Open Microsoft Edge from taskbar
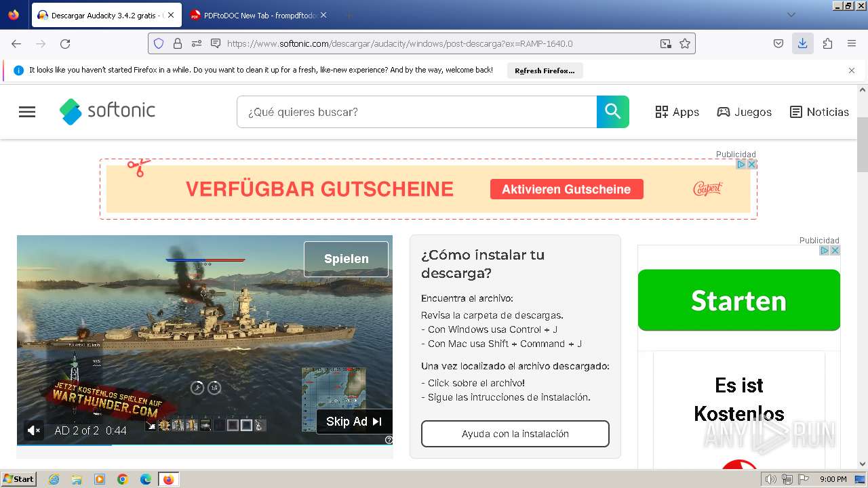 pyautogui.click(x=146, y=479)
